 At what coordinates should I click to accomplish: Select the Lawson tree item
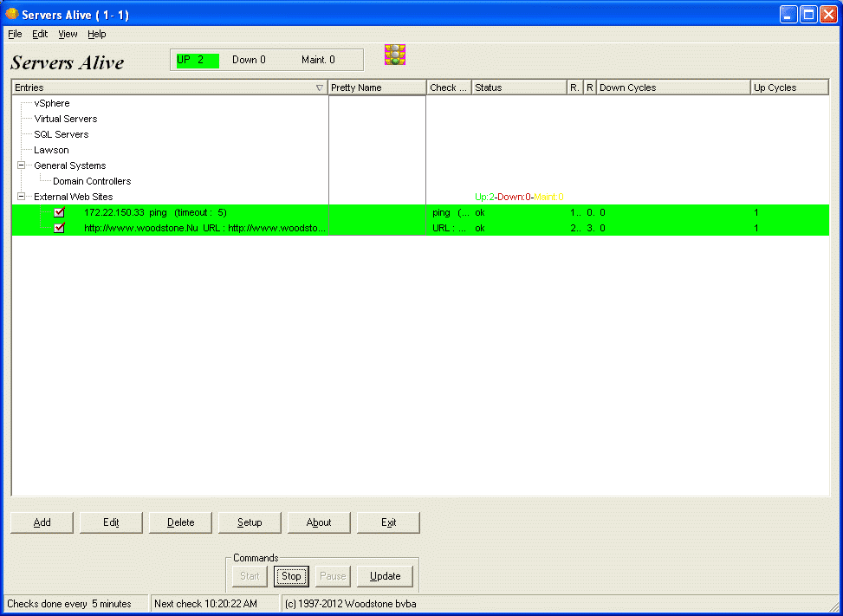click(51, 150)
